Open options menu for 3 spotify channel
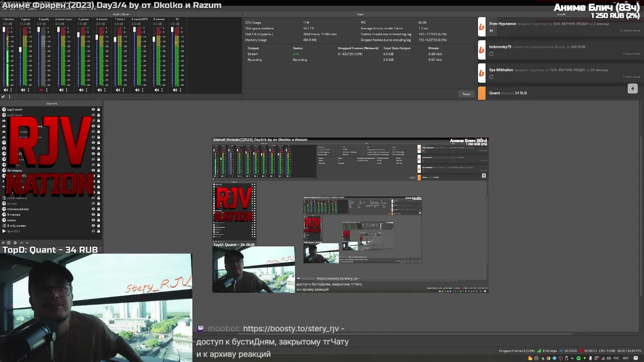This screenshot has width=644, height=362. [47, 90]
